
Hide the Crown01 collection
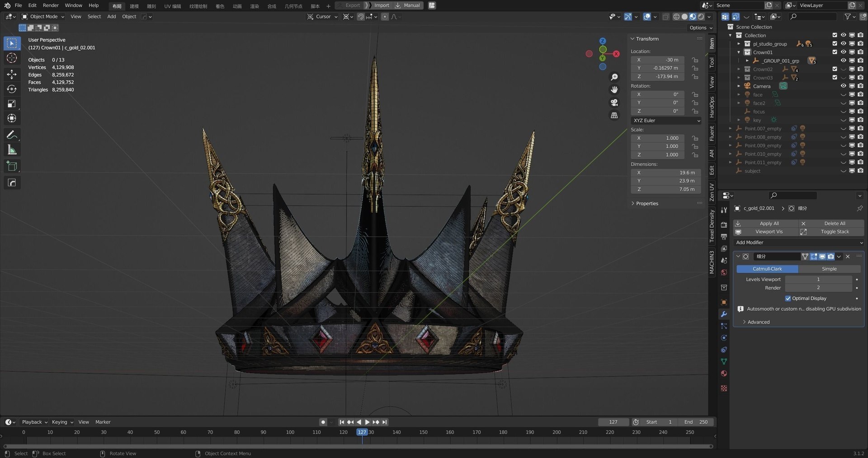pyautogui.click(x=843, y=52)
